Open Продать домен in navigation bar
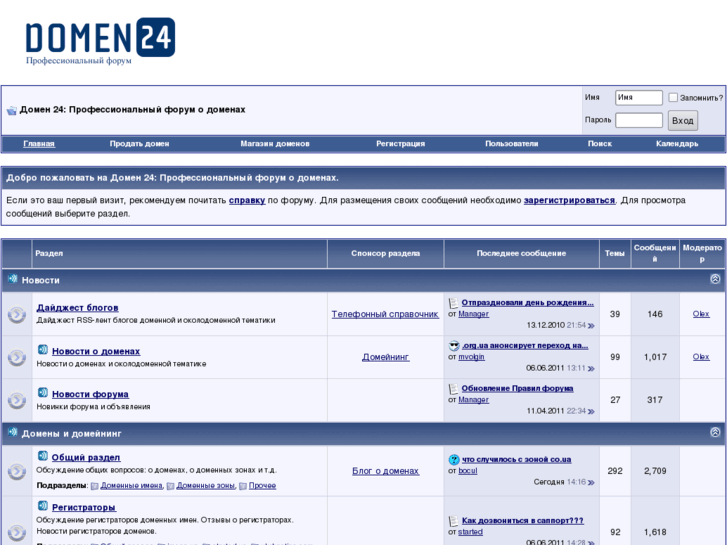Screen dimensions: 727x545 tap(140, 144)
